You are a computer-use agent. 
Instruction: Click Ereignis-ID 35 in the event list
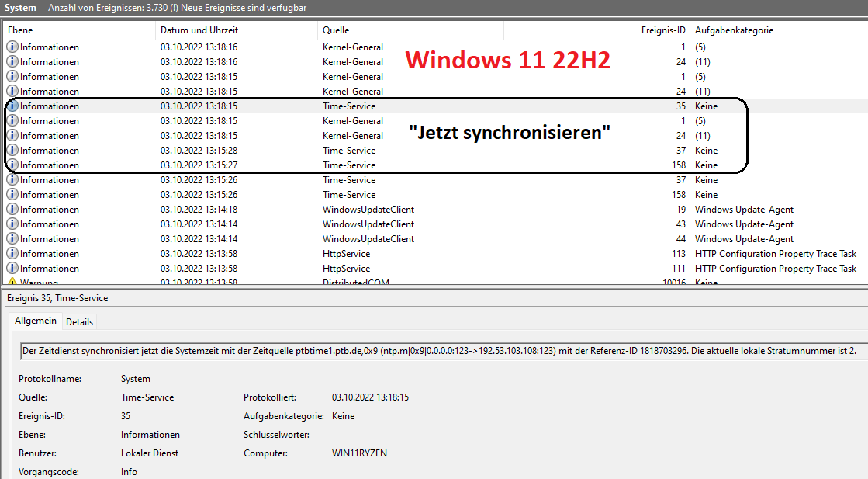[x=681, y=106]
